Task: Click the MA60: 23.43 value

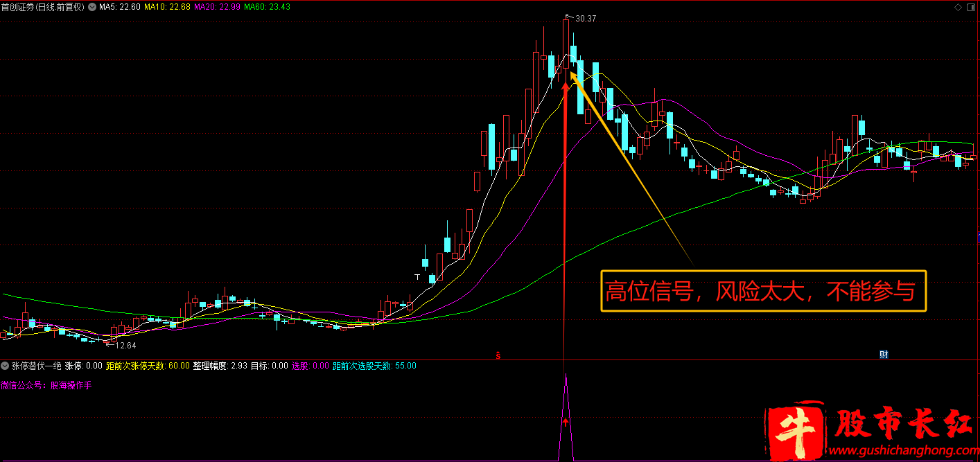Action: (x=267, y=7)
